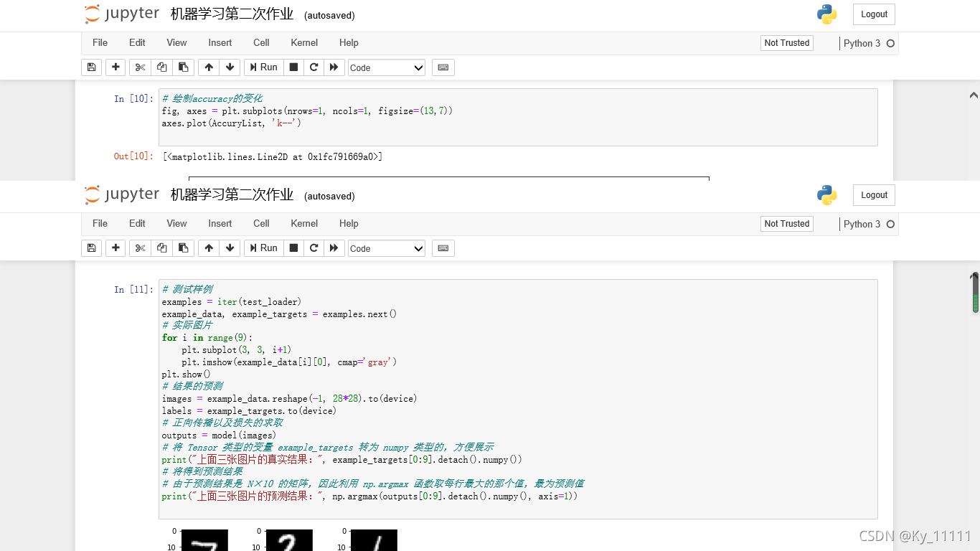The width and height of the screenshot is (980, 551).
Task: Restart kernel using top toolbar circular arrow
Action: click(x=314, y=67)
